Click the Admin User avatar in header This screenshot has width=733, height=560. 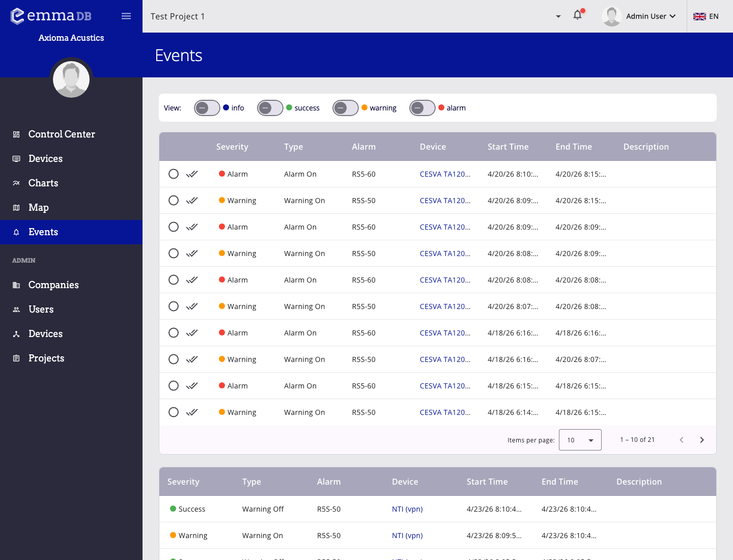point(611,16)
